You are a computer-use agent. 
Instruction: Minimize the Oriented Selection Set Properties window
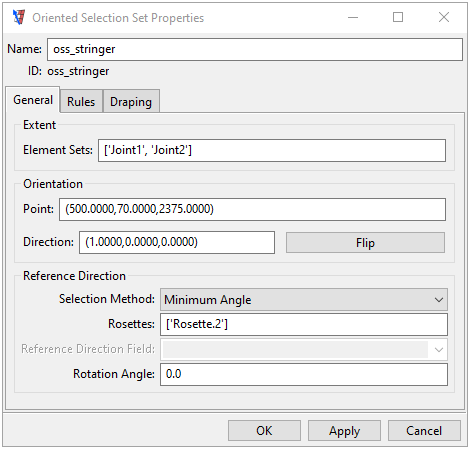353,17
